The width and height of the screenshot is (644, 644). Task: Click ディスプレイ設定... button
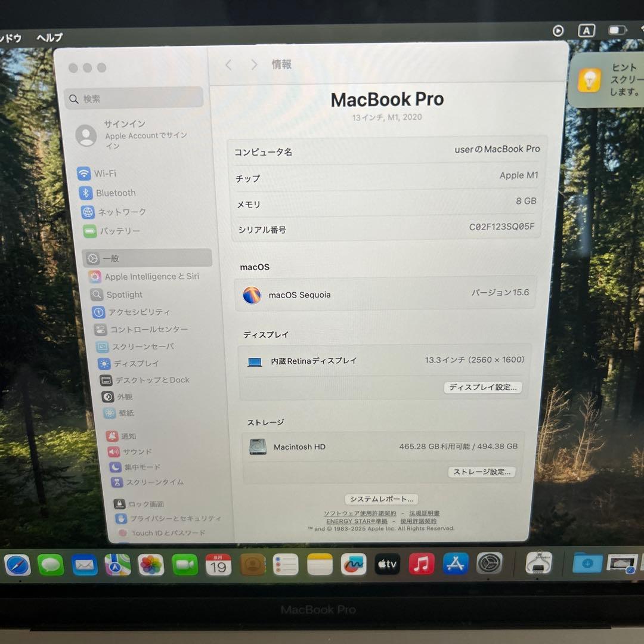tap(483, 388)
